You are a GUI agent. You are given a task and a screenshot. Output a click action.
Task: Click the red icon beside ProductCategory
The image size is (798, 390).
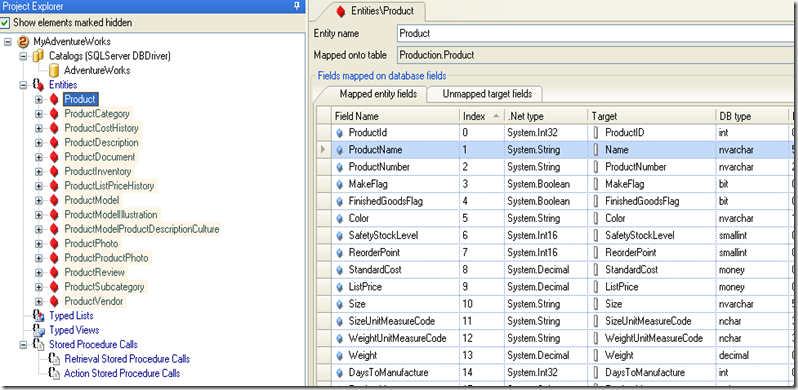coord(54,114)
